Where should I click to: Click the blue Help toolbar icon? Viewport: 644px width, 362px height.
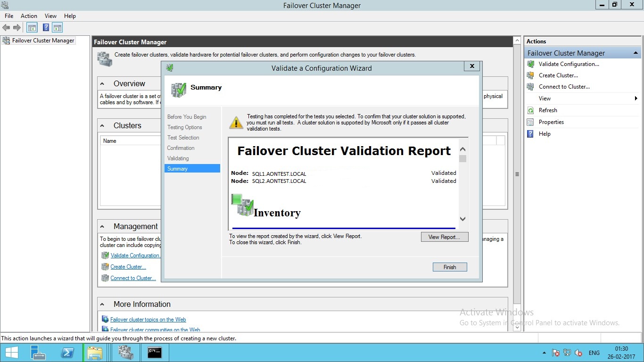click(46, 28)
